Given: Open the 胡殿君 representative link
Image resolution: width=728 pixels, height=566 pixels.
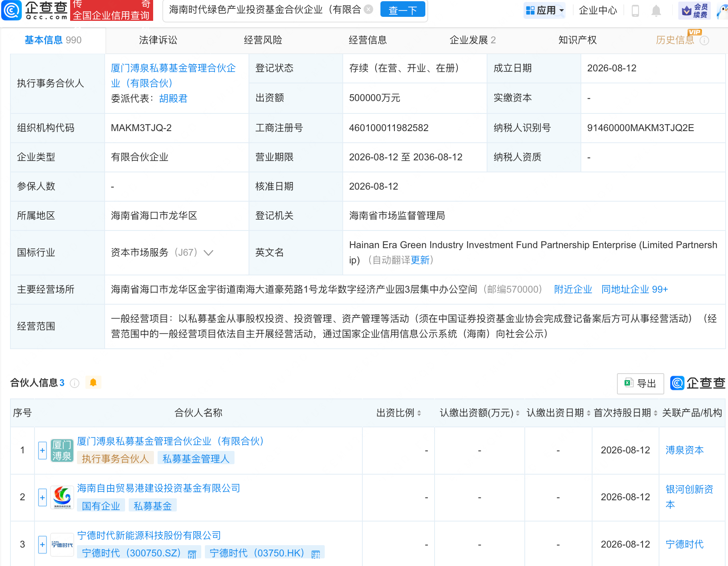Looking at the screenshot, I should tap(173, 99).
